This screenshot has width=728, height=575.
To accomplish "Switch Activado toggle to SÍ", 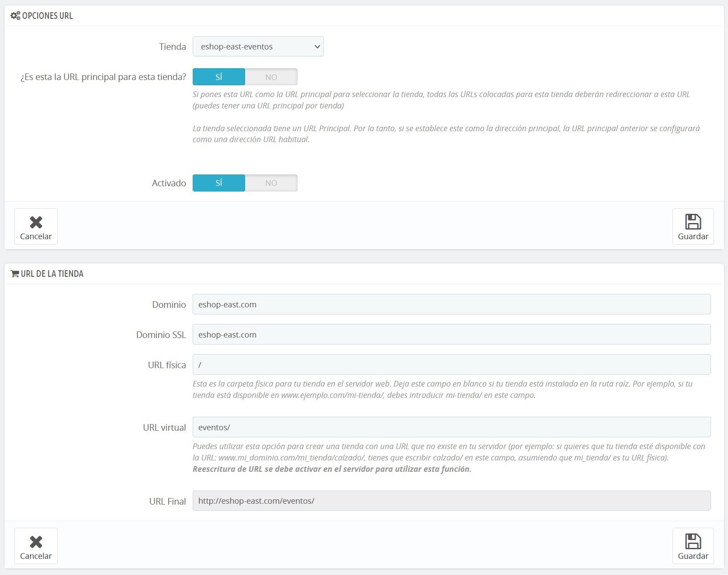I will click(219, 183).
